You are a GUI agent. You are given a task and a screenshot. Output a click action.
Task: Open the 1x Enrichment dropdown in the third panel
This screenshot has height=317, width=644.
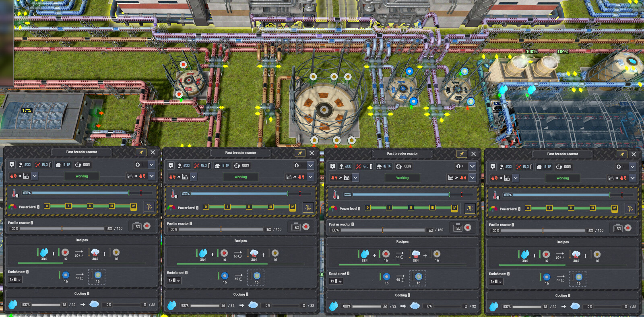point(336,281)
